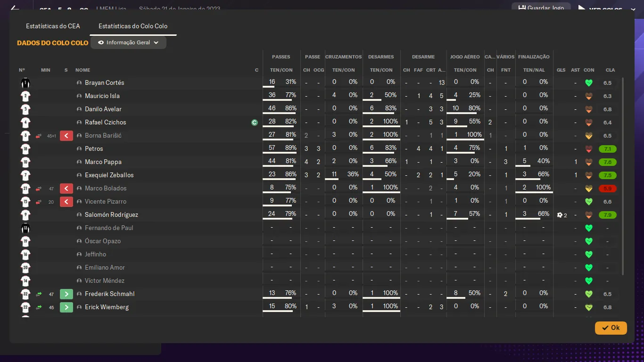
Task: Click condition heart icon for Erick Wiemberg
Action: point(588,307)
